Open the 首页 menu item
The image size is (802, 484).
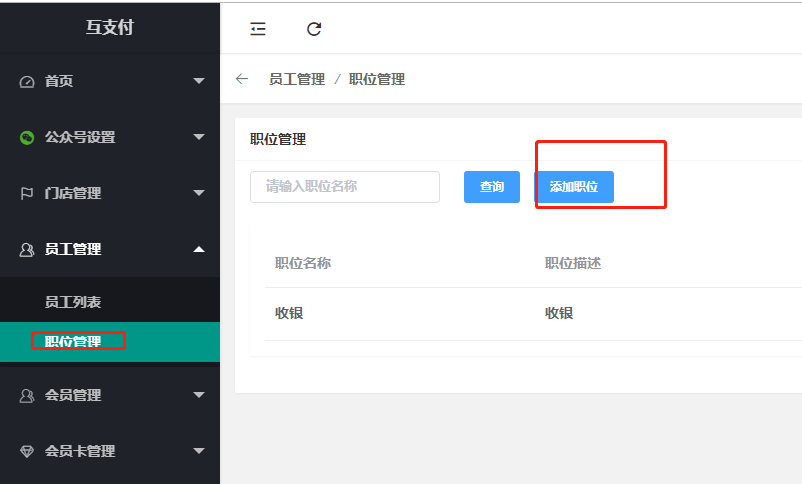coord(110,81)
